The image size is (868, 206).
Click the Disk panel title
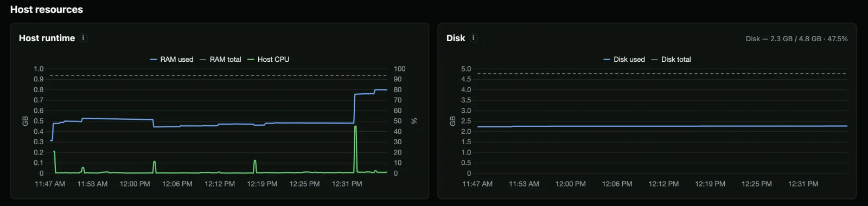[x=456, y=38]
